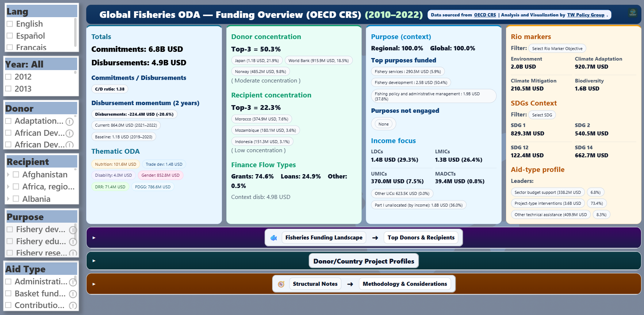Screen dimensions: 644x315
Task: Expand the Fisheries Funding Landscape section
Action: click(x=94, y=238)
